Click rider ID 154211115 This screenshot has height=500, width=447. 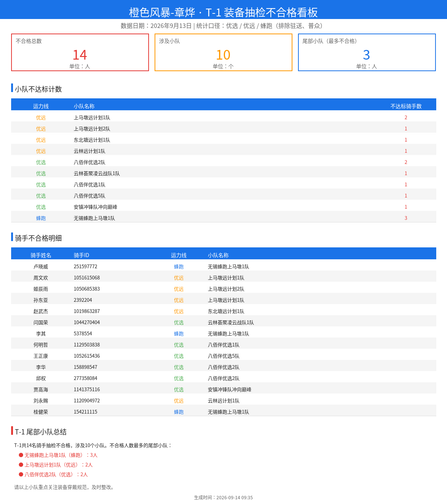coord(85,412)
